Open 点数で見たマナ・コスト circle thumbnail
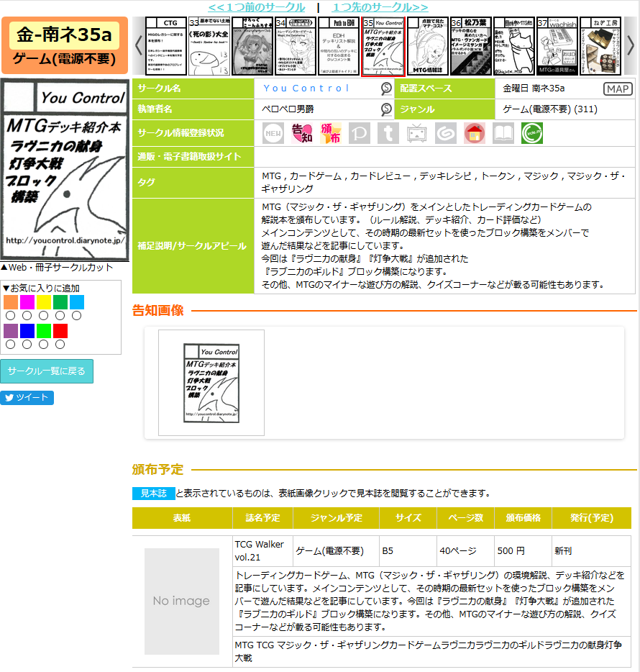This screenshot has height=672, width=640. 428,46
